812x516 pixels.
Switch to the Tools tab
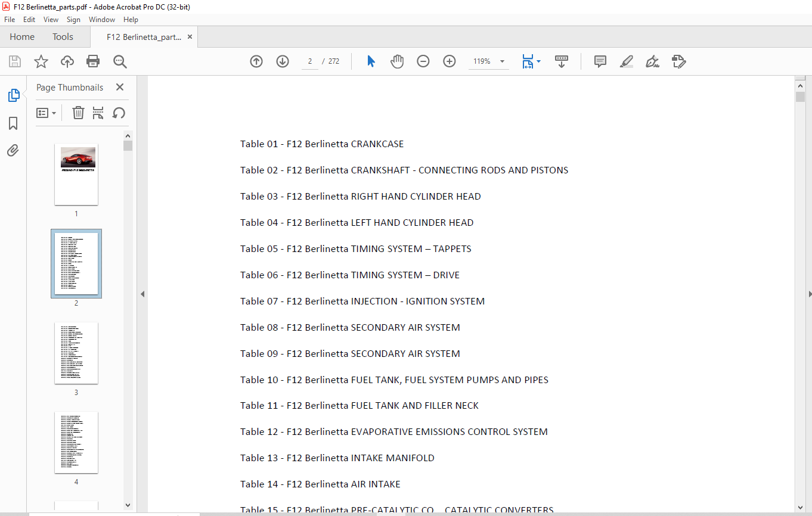(63, 37)
